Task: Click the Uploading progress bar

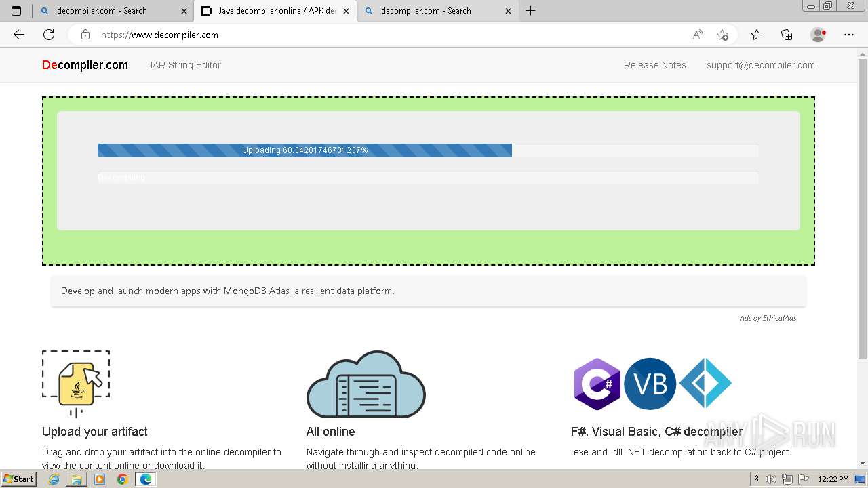Action: coord(428,150)
